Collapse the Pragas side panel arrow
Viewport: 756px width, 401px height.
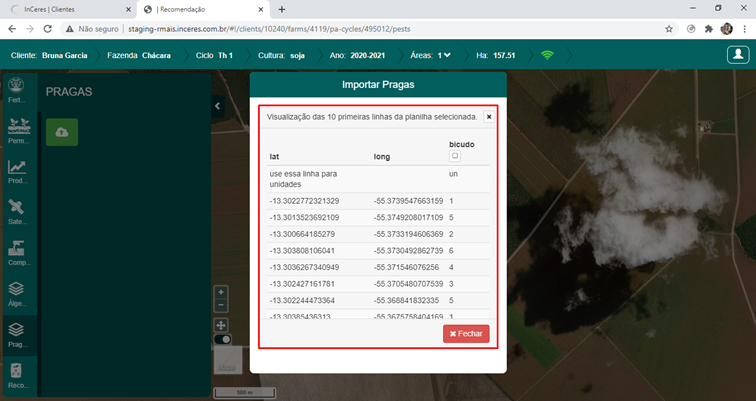coord(217,106)
